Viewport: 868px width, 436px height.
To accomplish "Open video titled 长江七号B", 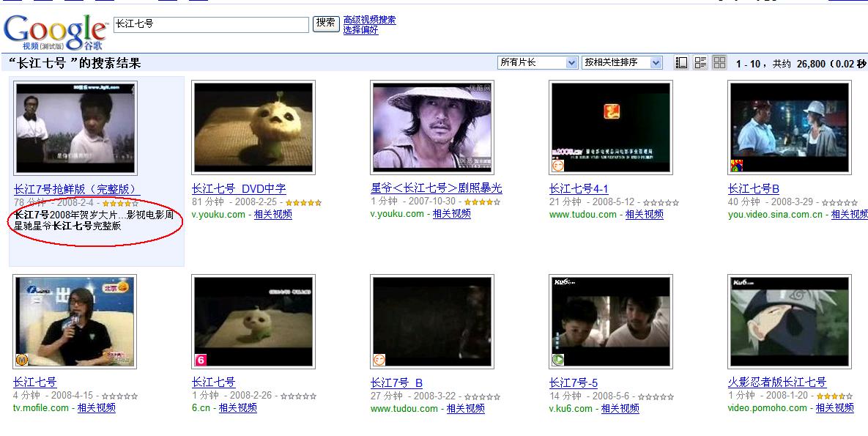I will click(x=754, y=188).
